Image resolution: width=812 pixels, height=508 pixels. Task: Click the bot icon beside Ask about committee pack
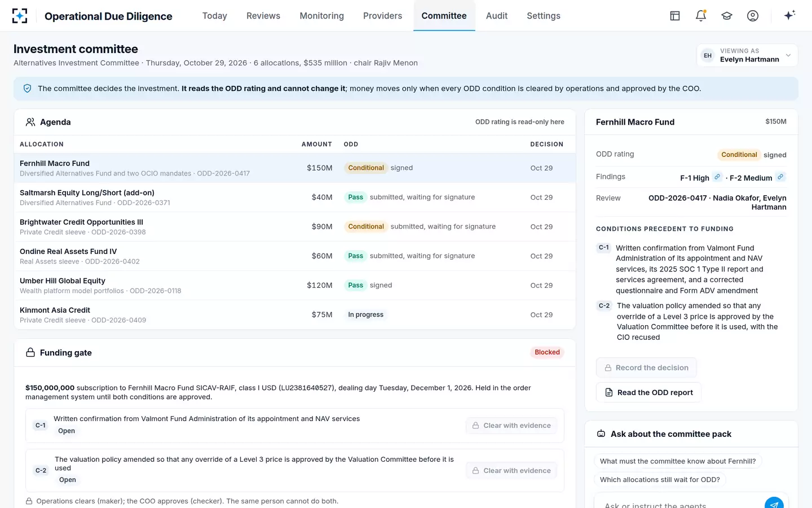coord(601,434)
